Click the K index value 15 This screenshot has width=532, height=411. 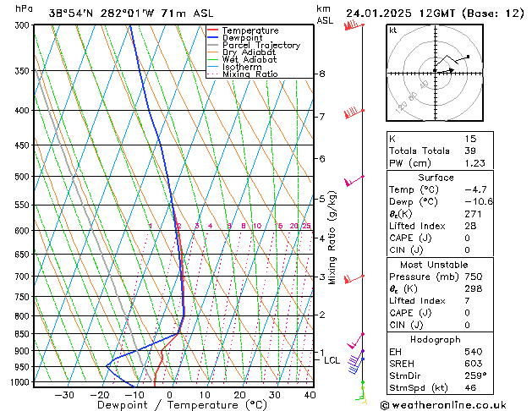[x=470, y=139]
